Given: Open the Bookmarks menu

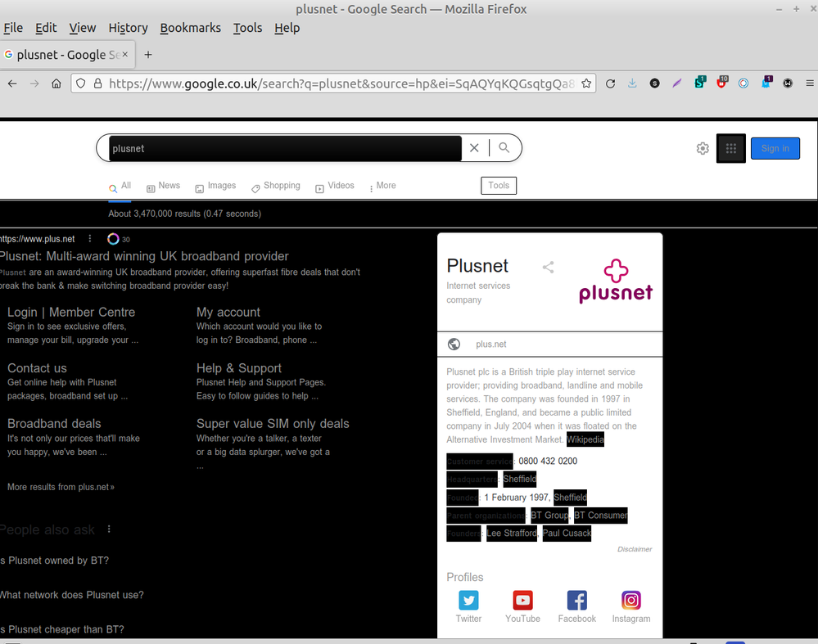Looking at the screenshot, I should click(x=190, y=28).
